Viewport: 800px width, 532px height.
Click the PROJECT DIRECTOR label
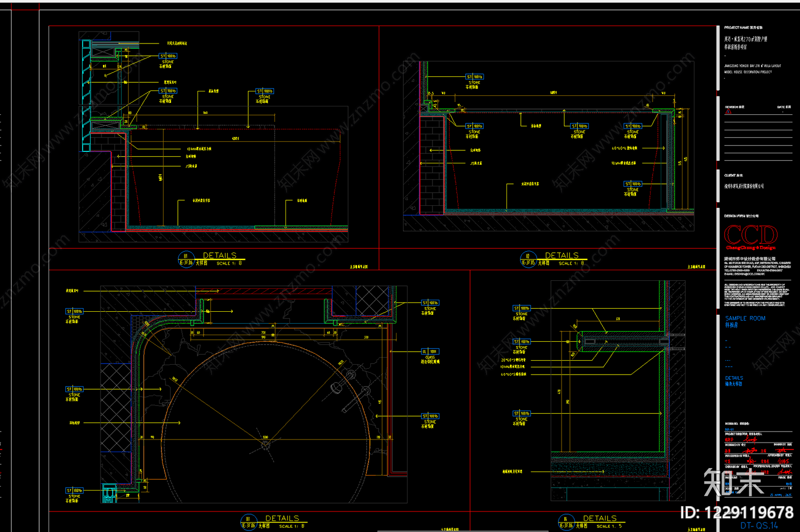click(x=743, y=434)
